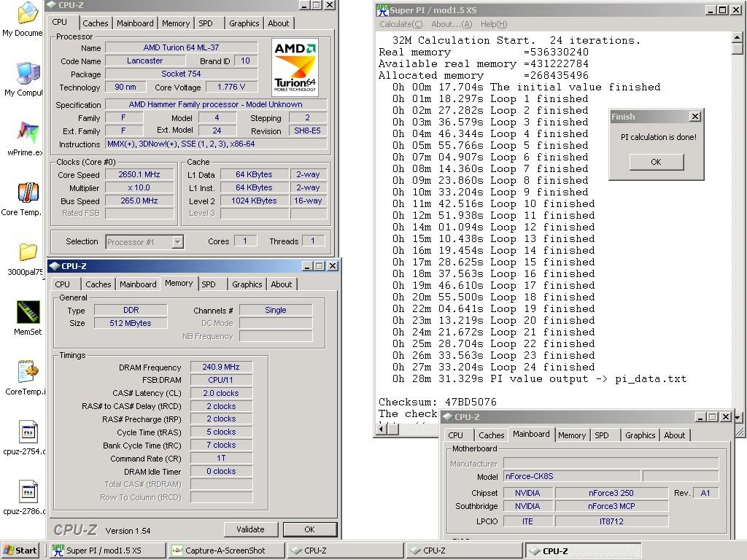This screenshot has height=560, width=747.
Task: Click the AMD Turion 64 ML-37 name field
Action: (181, 47)
